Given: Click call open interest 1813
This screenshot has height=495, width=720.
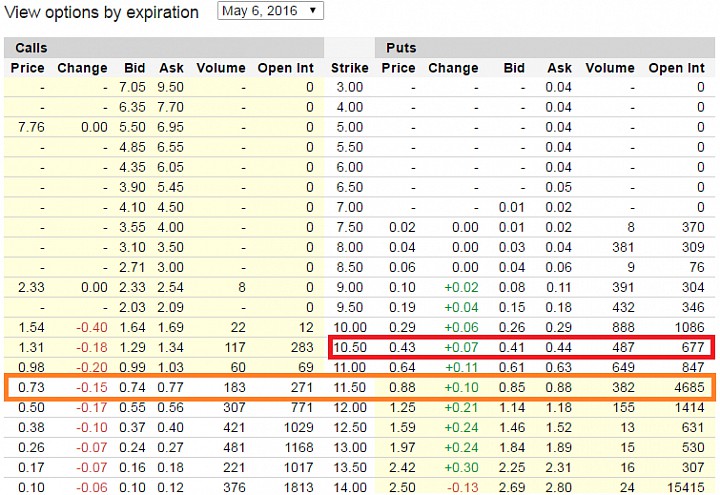Looking at the screenshot, I should pos(298,487).
